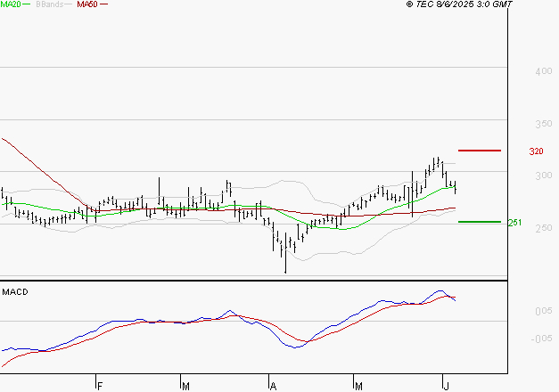The width and height of the screenshot is (559, 392).
Task: Click the red resistance line marker
Action: coord(479,151)
